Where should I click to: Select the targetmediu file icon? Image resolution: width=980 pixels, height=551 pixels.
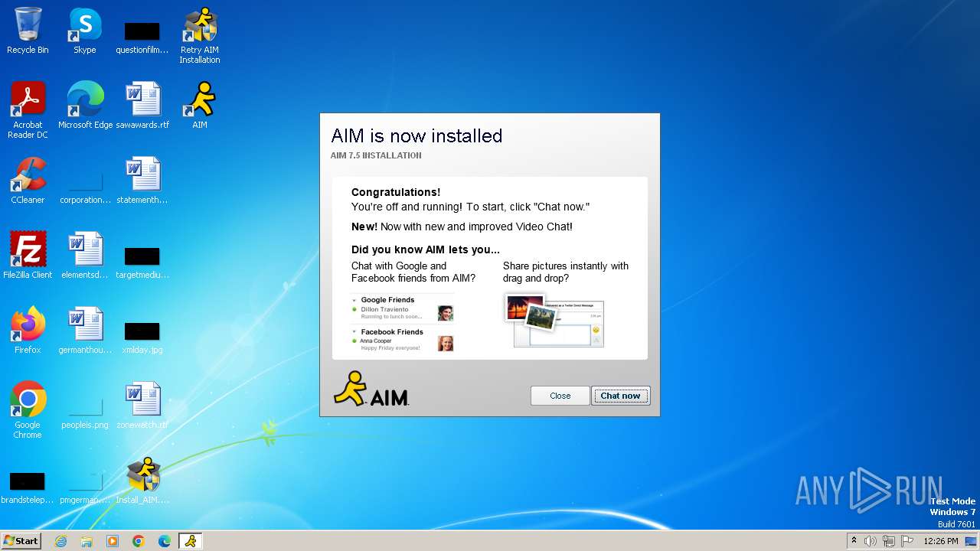click(142, 261)
